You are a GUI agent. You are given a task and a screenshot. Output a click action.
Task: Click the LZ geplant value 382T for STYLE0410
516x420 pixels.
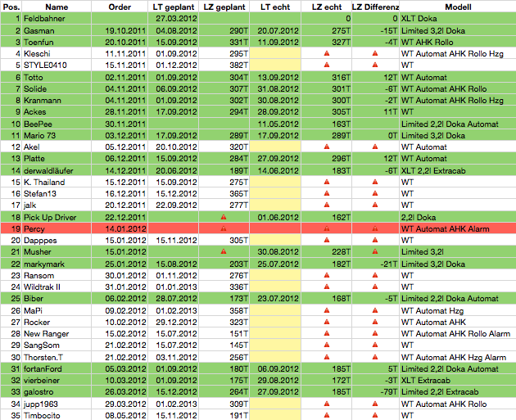[x=224, y=65]
